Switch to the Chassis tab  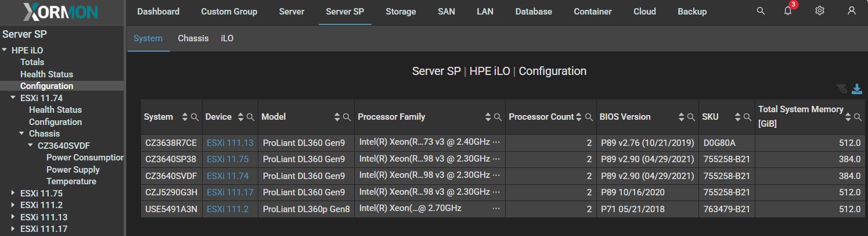click(193, 38)
